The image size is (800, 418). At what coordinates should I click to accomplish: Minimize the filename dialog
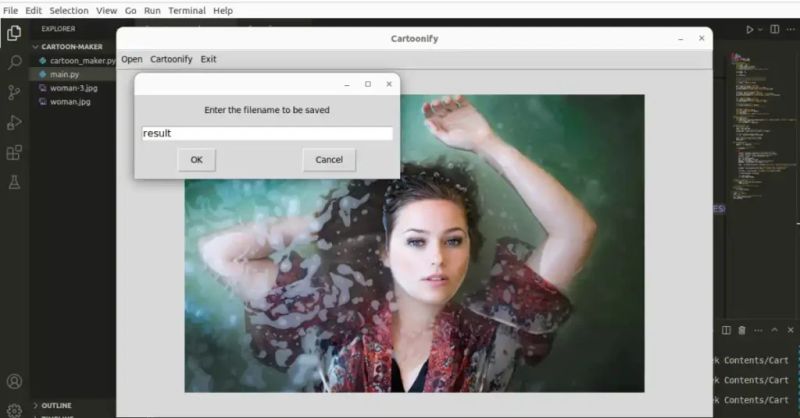pyautogui.click(x=347, y=84)
